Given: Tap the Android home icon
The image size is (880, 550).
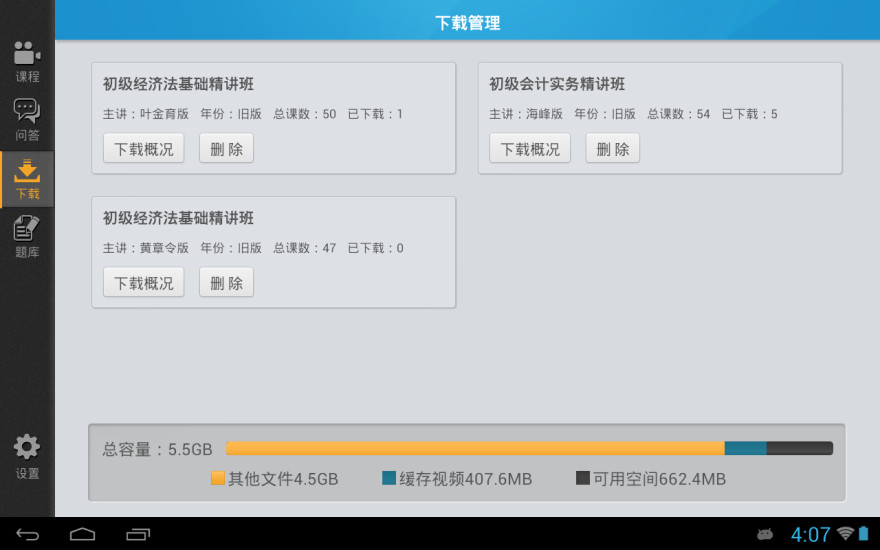Looking at the screenshot, I should point(83,534).
